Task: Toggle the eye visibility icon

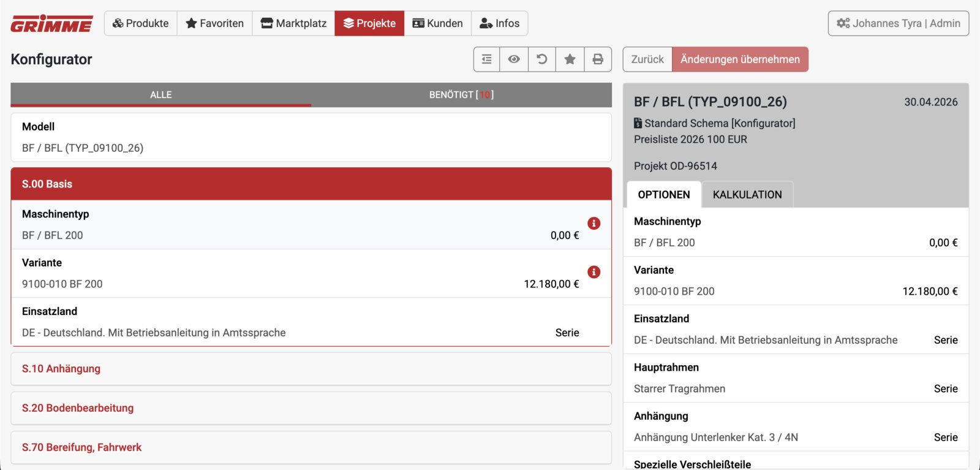Action: [x=514, y=59]
